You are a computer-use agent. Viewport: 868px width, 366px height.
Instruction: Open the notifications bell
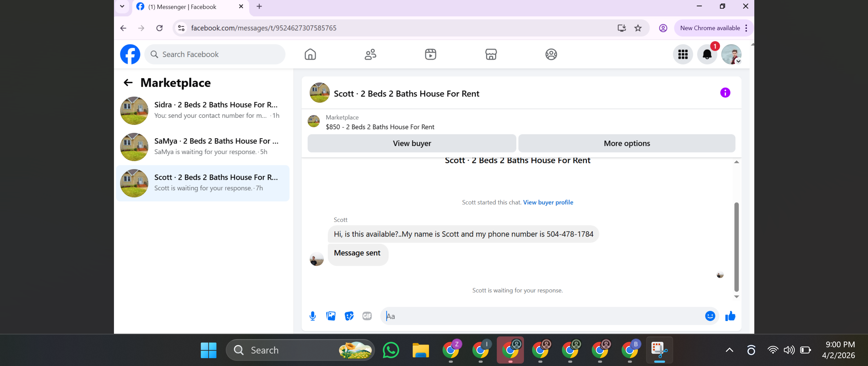pos(707,54)
